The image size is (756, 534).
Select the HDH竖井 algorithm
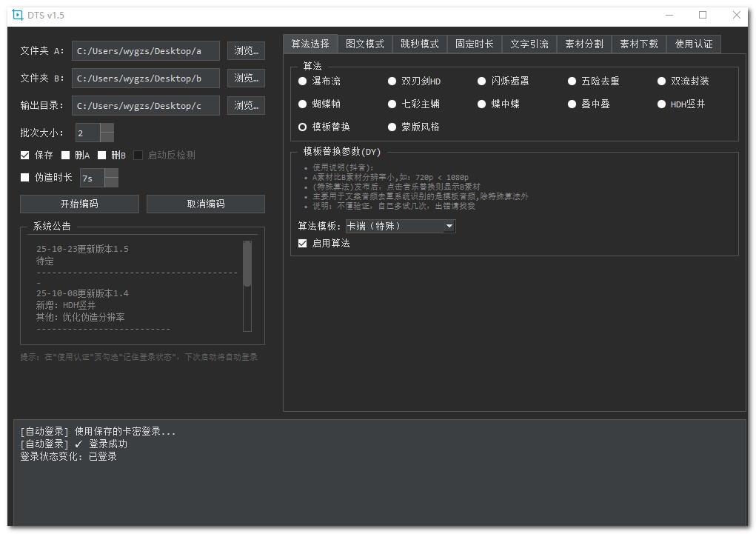click(x=661, y=104)
